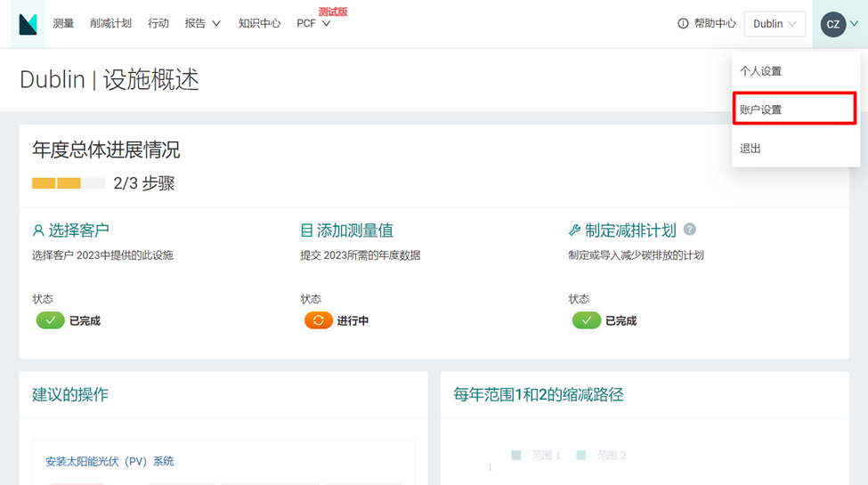The image size is (868, 485).
Task: Click text 制定或导入减少碳排放的计划
Action: pyautogui.click(x=636, y=255)
